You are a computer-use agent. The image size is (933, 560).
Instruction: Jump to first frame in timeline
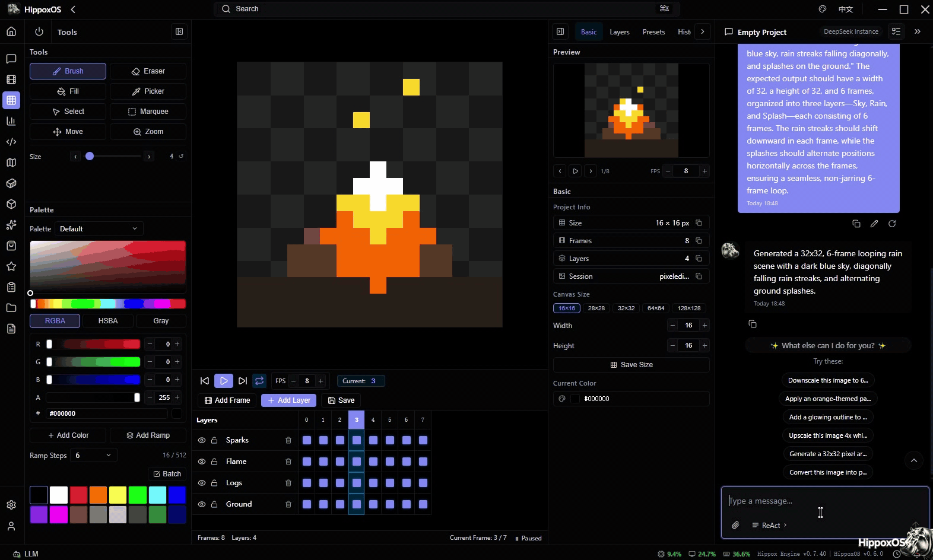point(205,381)
